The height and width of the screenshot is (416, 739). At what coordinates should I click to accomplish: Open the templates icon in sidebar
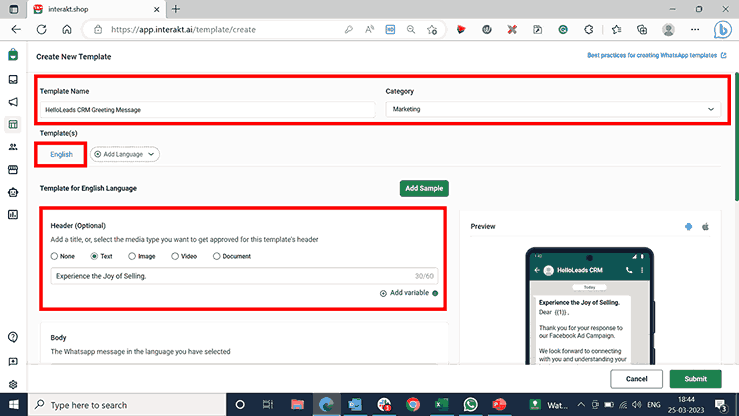click(x=13, y=124)
